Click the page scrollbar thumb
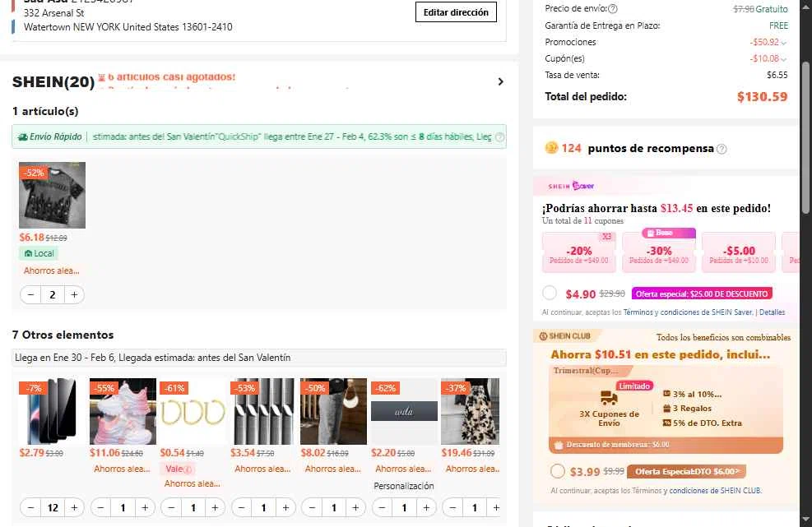The height and width of the screenshot is (527, 812). coord(805,137)
